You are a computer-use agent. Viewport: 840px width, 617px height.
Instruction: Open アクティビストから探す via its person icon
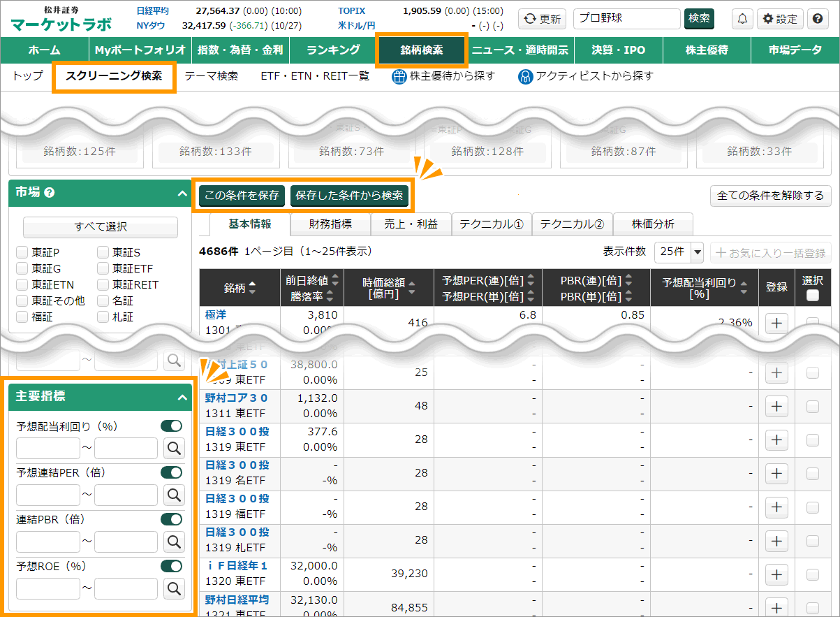tap(525, 76)
